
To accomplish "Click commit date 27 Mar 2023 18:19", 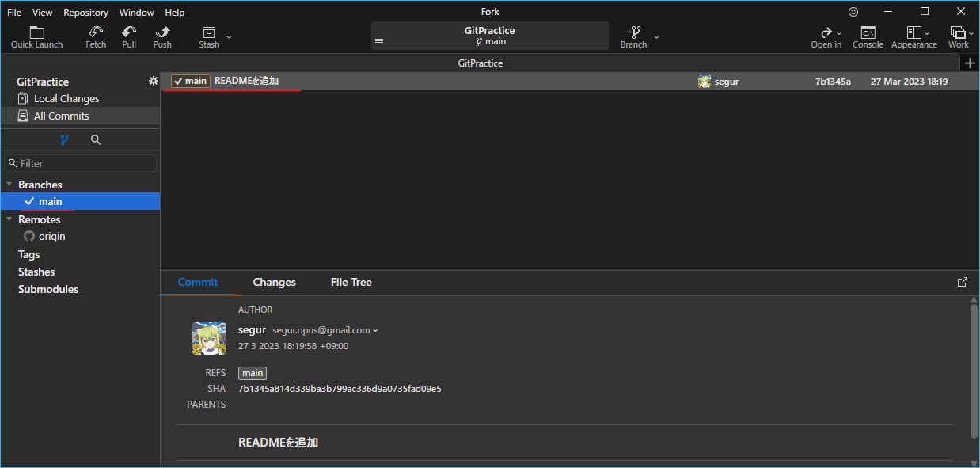I will click(909, 82).
